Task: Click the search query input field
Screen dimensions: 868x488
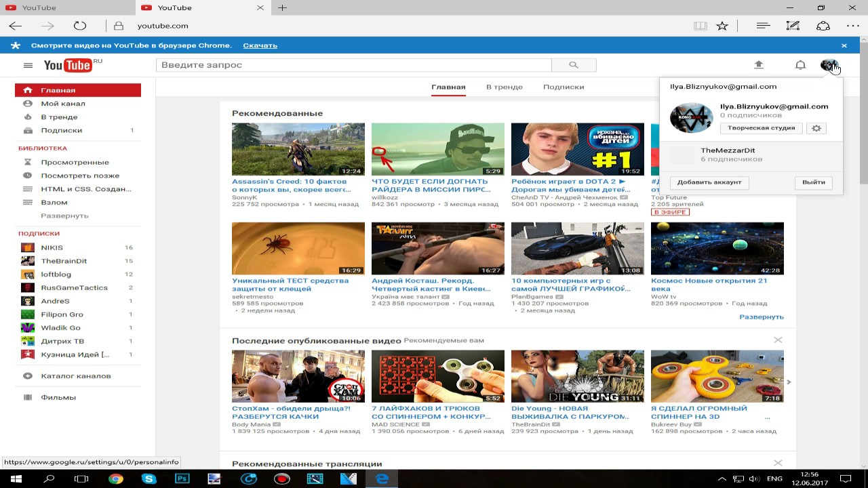Action: click(x=354, y=65)
